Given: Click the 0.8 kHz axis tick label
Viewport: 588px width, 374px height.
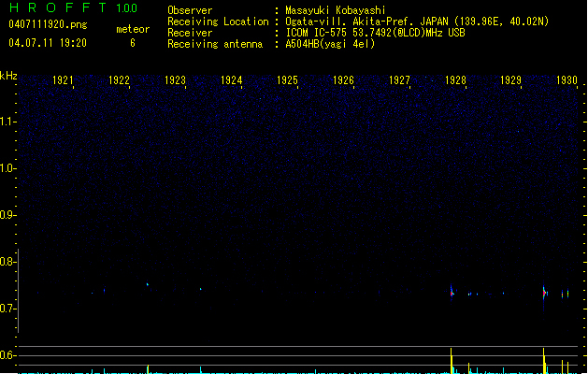Looking at the screenshot, I should tap(7, 262).
